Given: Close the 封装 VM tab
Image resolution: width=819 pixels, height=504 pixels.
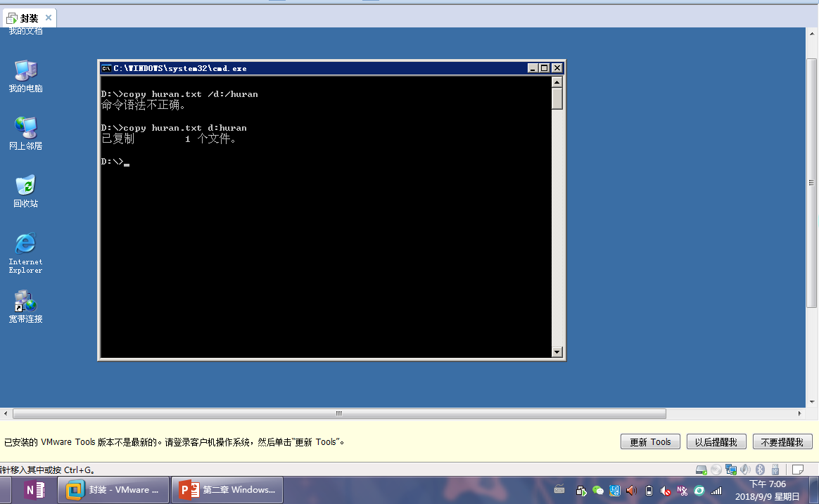Looking at the screenshot, I should tap(49, 18).
